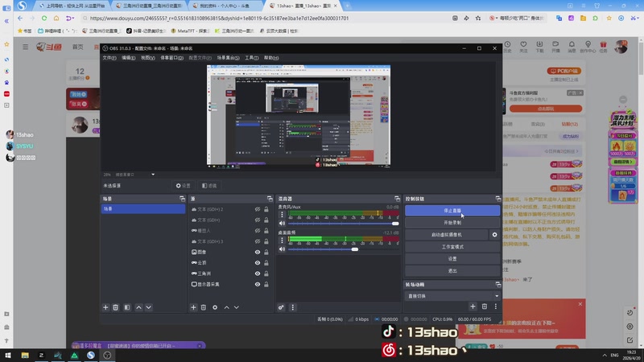The width and height of the screenshot is (644, 362).
Task: Reload the browser page
Action: (x=44, y=18)
